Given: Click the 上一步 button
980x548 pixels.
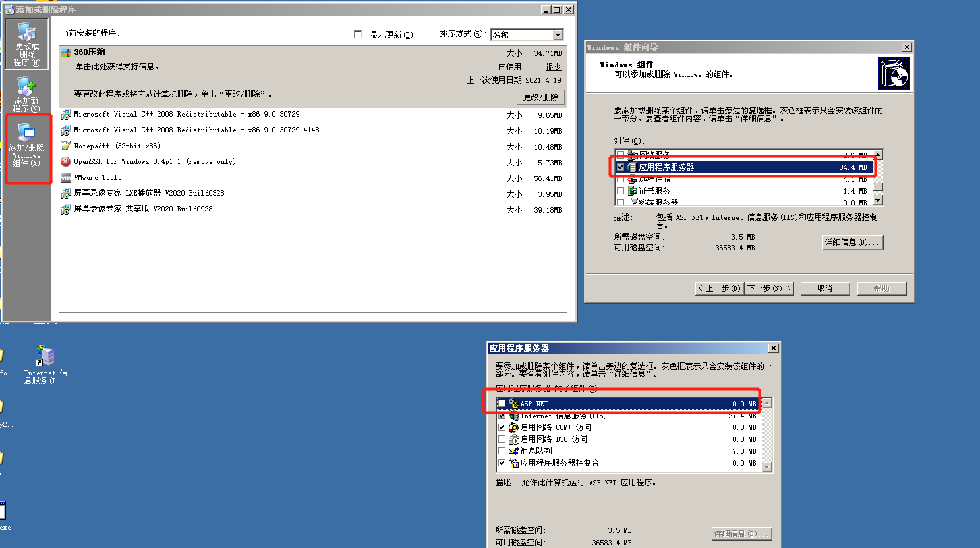Looking at the screenshot, I should (720, 288).
